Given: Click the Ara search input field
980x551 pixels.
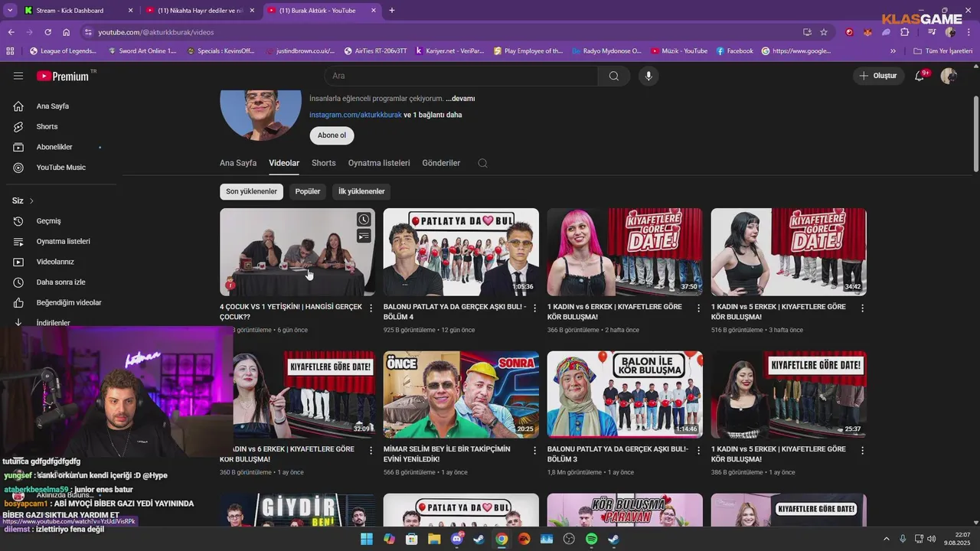Looking at the screenshot, I should tap(461, 76).
